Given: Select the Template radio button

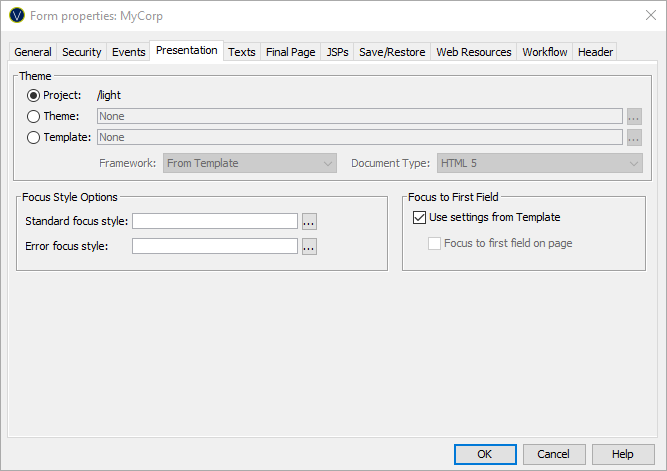Looking at the screenshot, I should pos(34,137).
